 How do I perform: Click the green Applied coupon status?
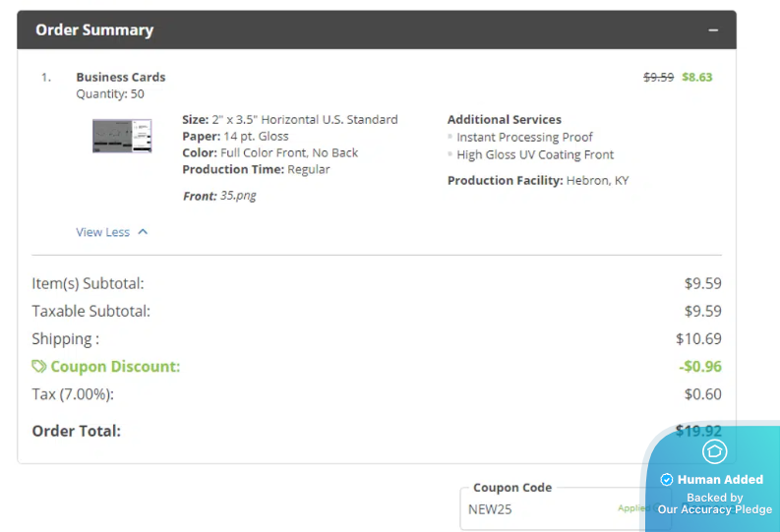coord(631,508)
